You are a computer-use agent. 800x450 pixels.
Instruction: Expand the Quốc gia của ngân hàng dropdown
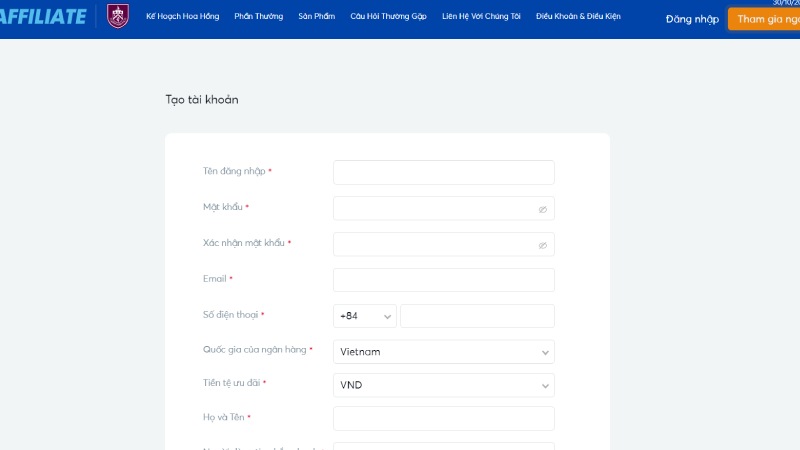pyautogui.click(x=443, y=352)
